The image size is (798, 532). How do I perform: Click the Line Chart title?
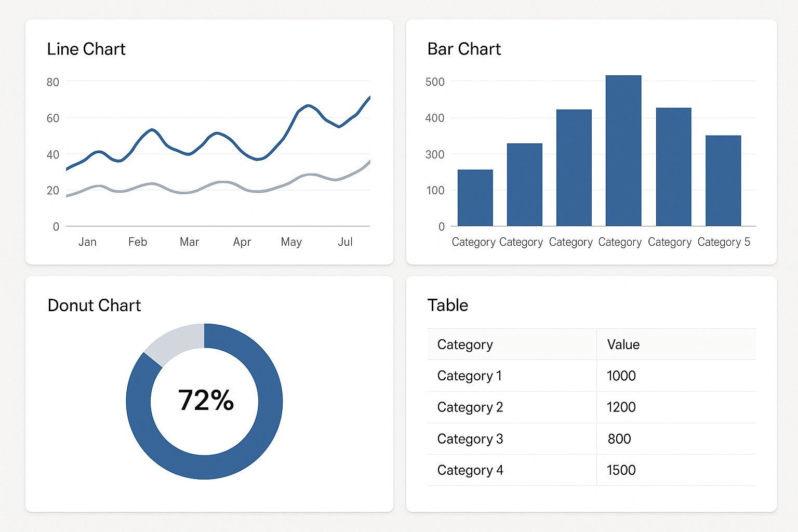[86, 49]
